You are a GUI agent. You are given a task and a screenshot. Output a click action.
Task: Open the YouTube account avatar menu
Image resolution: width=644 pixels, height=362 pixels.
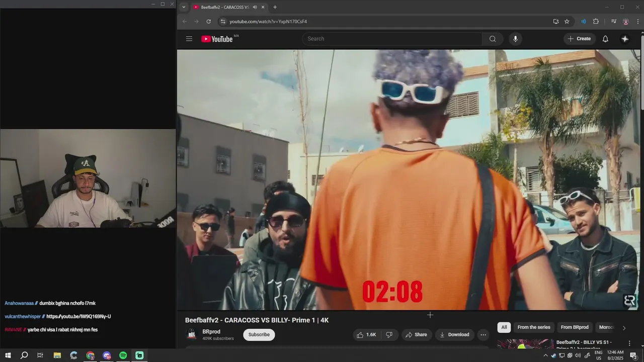[625, 39]
